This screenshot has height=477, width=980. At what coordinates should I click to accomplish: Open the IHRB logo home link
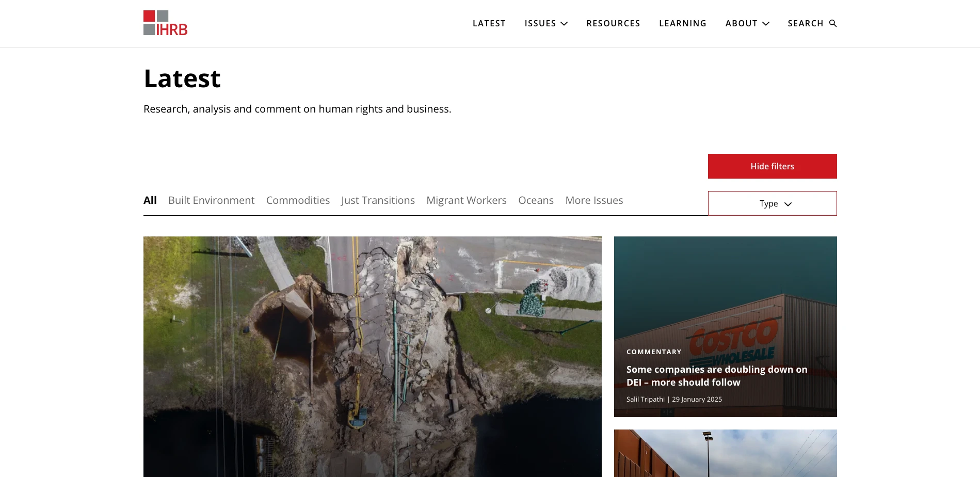(x=165, y=23)
